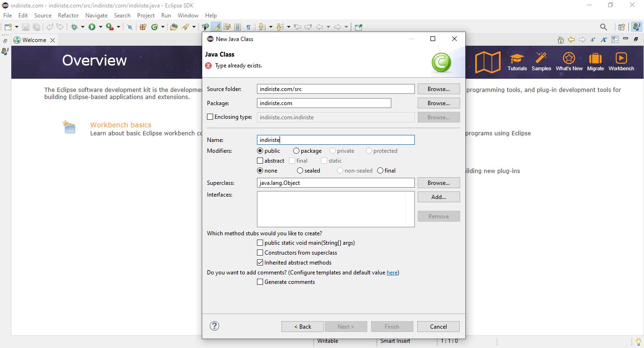Screen dimensions: 644x348
Task: Select the sealed radio button
Action: point(300,171)
